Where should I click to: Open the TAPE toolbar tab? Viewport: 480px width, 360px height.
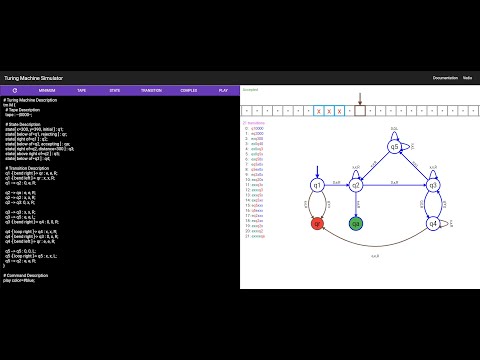[82, 90]
